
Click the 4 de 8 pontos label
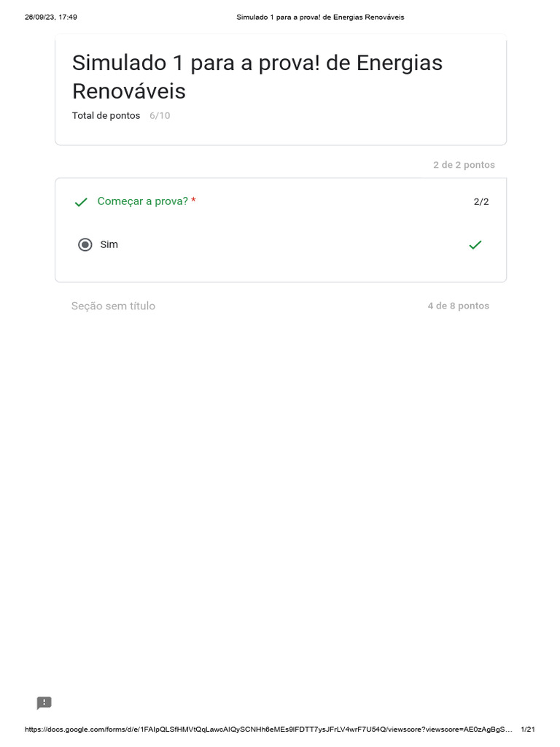click(x=458, y=306)
